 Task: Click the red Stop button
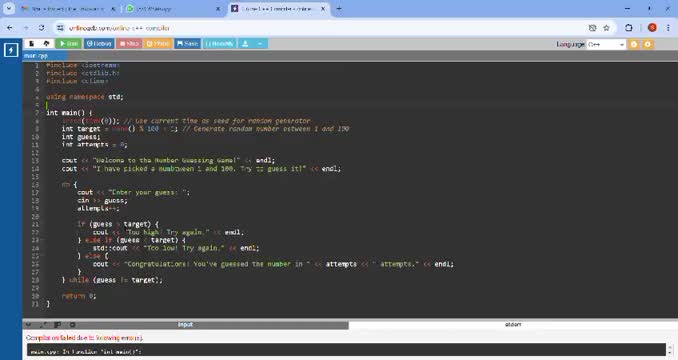click(x=129, y=44)
